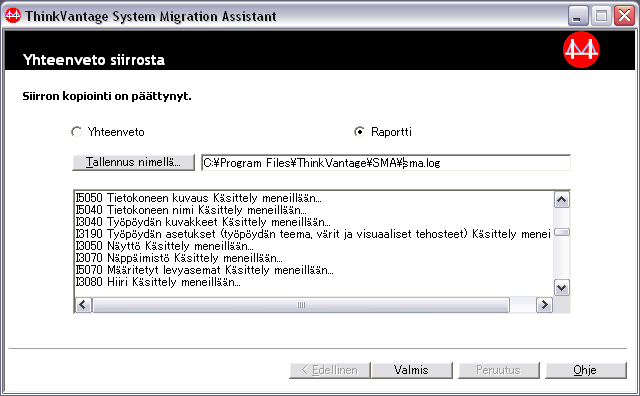Select log line I5040 Tietokoneen nimi
This screenshot has height=396, width=640.
[191, 210]
